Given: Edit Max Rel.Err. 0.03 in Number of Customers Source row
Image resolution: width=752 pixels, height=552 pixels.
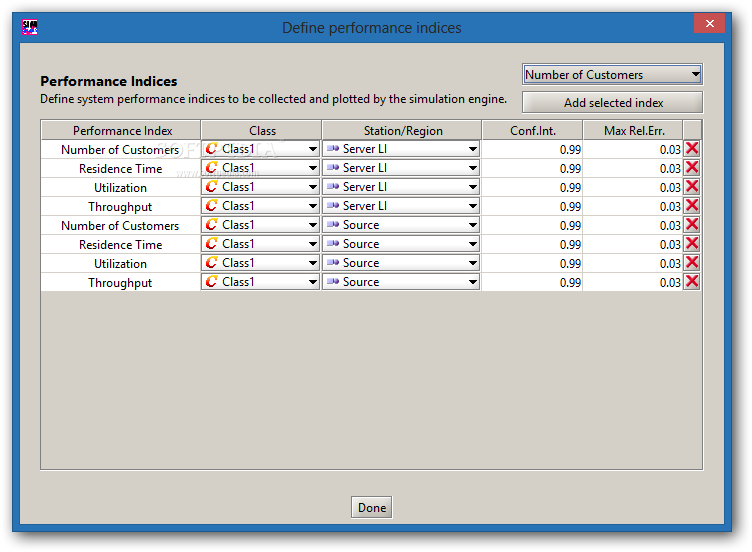Looking at the screenshot, I should coord(633,225).
